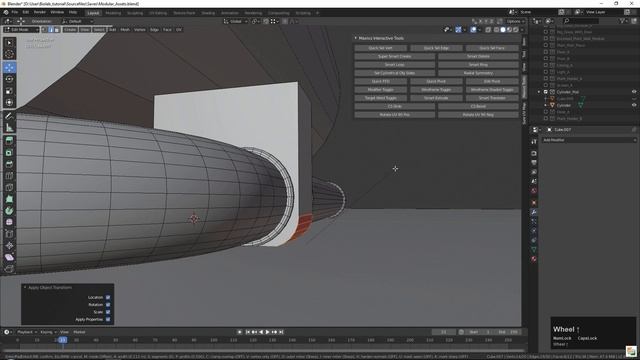Select the Shear tool
The height and width of the screenshot is (360, 640).
tap(9, 257)
